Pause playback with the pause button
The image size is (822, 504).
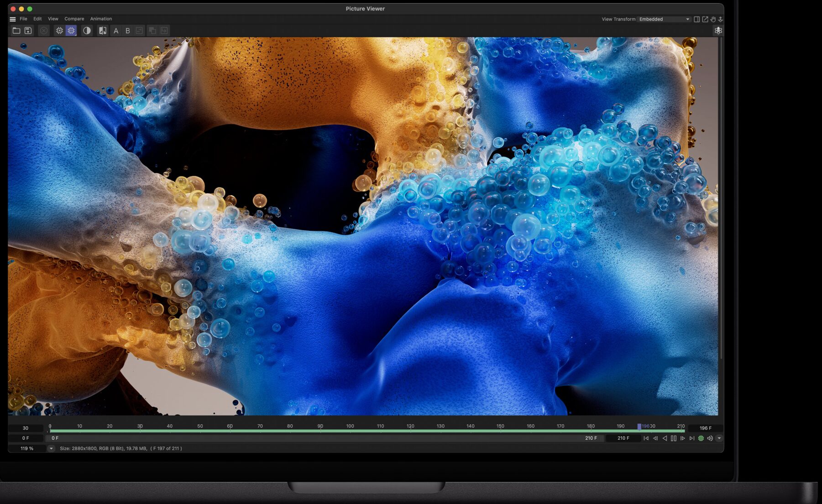tap(674, 438)
